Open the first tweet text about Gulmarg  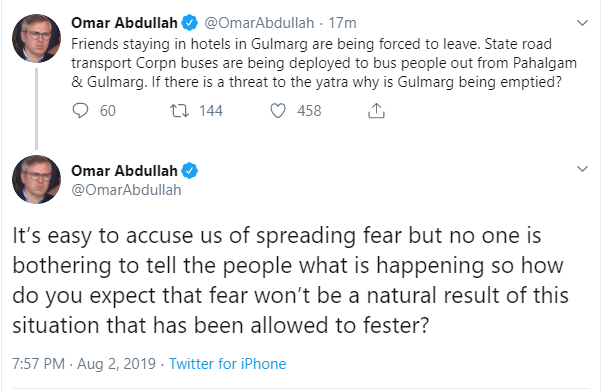(x=324, y=63)
